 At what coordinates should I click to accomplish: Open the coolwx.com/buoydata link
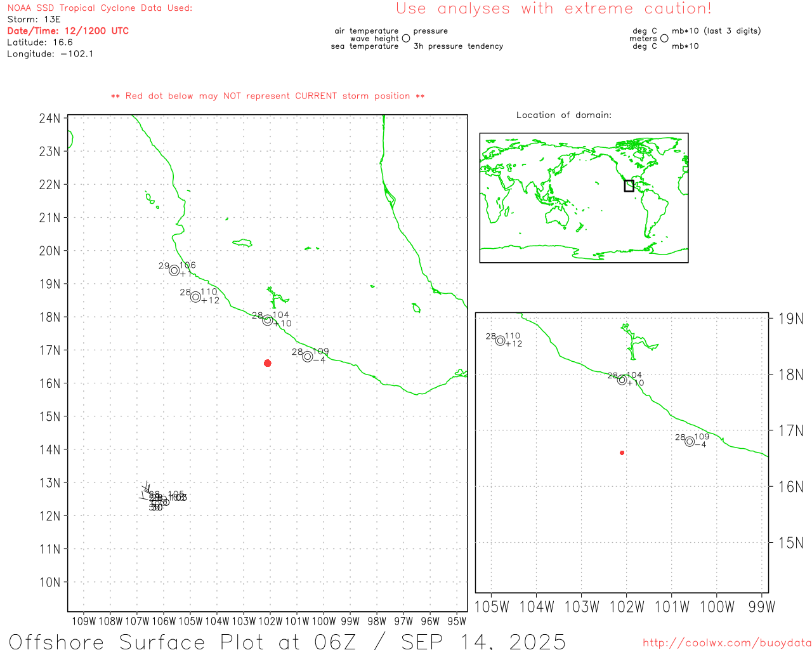pos(727,643)
